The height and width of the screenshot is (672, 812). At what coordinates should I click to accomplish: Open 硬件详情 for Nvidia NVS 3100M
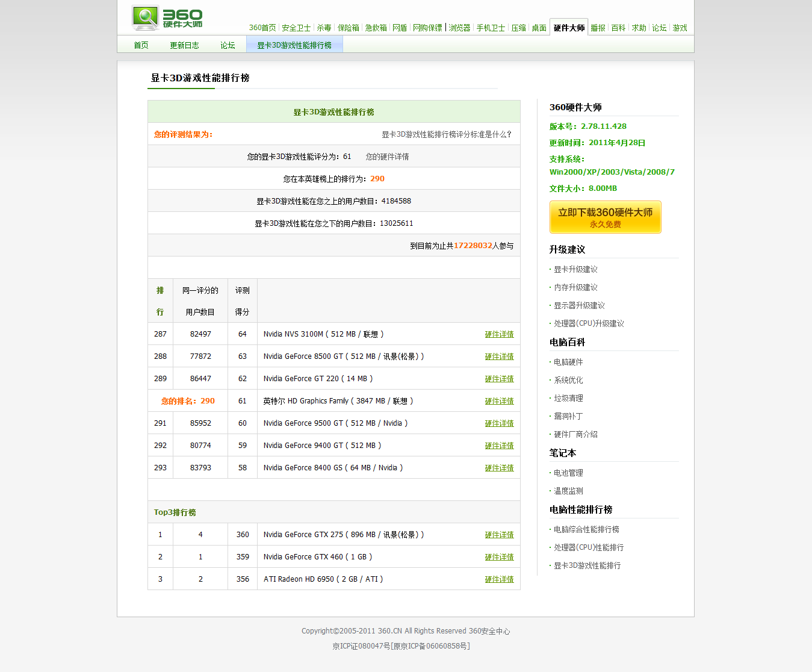pyautogui.click(x=500, y=334)
